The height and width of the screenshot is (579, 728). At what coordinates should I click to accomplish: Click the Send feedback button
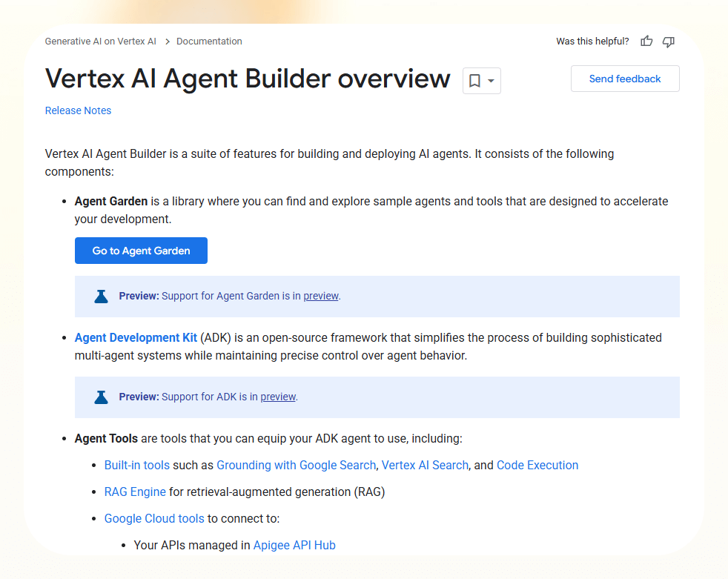[625, 79]
